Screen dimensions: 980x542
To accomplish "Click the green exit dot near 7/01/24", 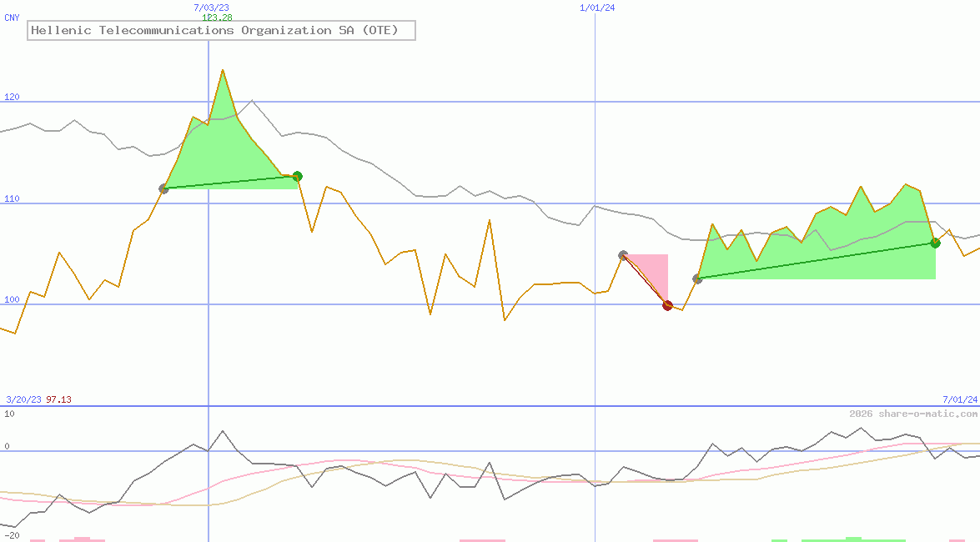I will pos(935,243).
